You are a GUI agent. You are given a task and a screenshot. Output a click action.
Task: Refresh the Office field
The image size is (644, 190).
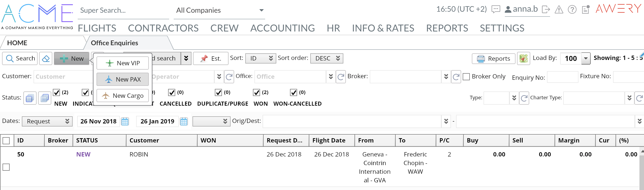pos(341,77)
